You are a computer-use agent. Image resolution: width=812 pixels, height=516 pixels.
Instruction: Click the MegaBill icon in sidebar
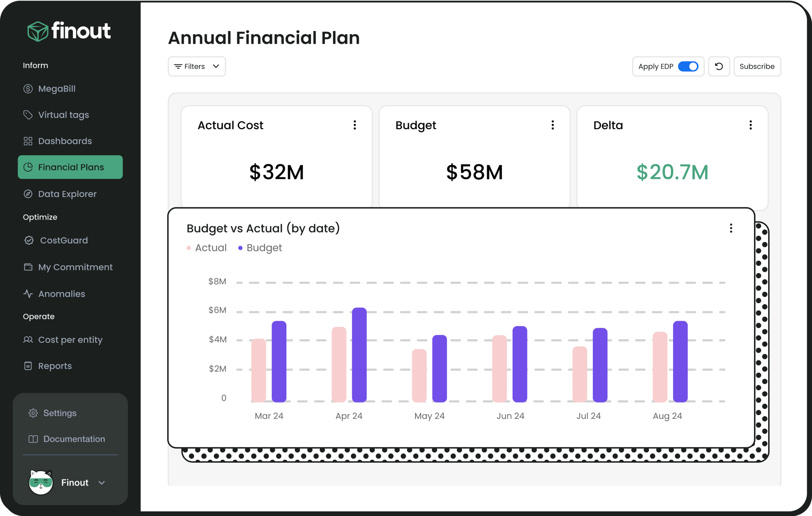[28, 89]
